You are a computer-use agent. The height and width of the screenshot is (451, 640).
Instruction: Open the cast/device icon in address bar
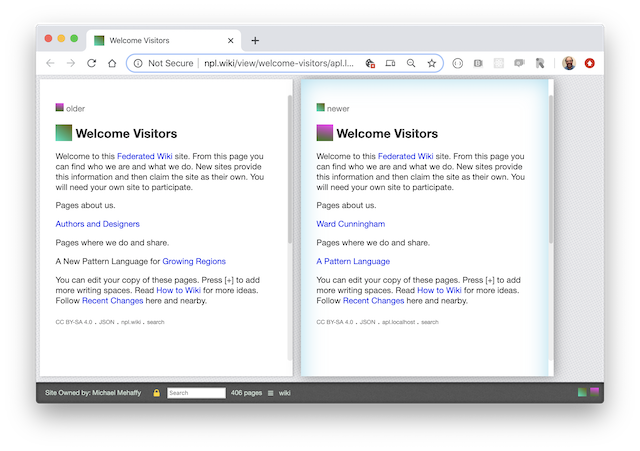tap(390, 63)
